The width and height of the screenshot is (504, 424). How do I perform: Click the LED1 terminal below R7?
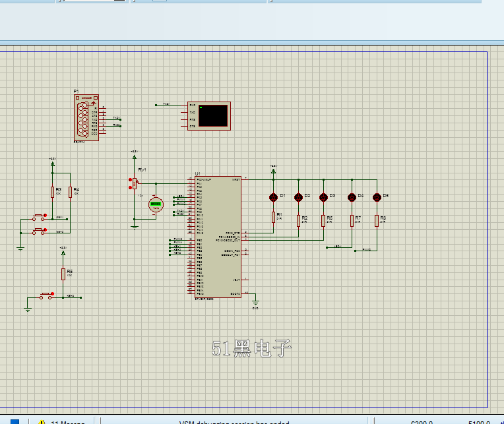tap(327, 248)
